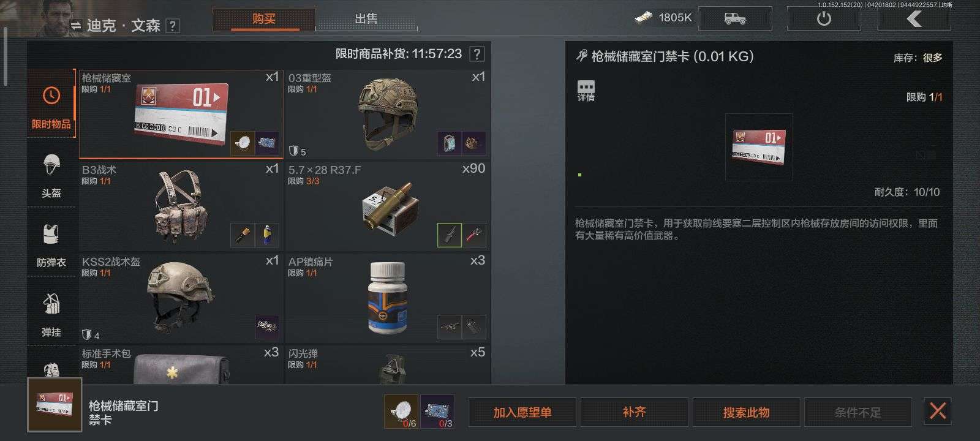The width and height of the screenshot is (980, 441).
Task: Go back with the arrow icon
Action: (914, 18)
